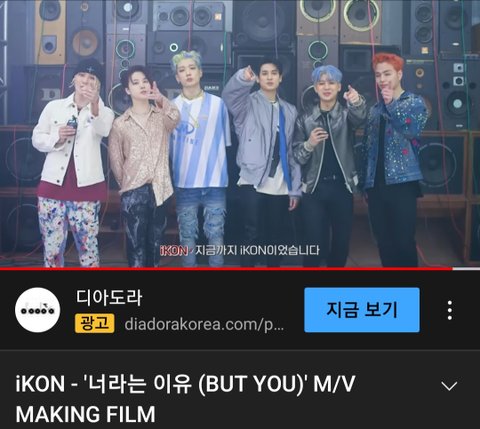Viewport: 480px width, 429px height.
Task: Seek on the red video progress bar
Action: click(x=226, y=269)
